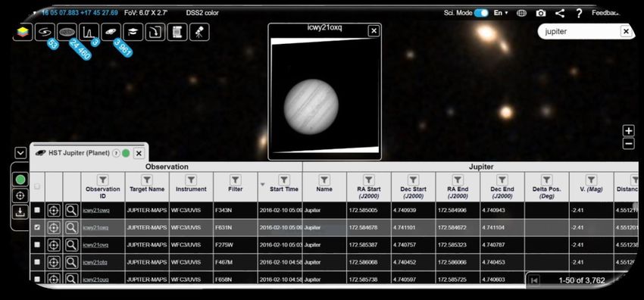The width and height of the screenshot is (644, 300).
Task: Take a screenshot with the camera icon
Action: (541, 13)
